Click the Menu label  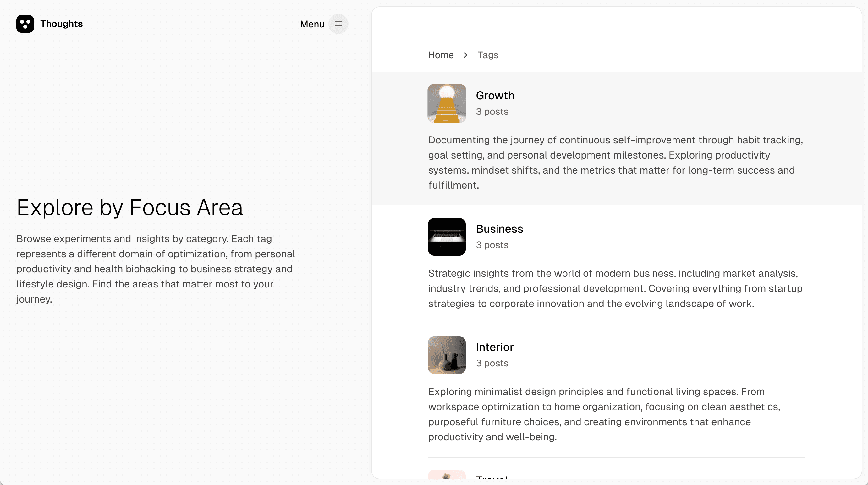(x=312, y=24)
